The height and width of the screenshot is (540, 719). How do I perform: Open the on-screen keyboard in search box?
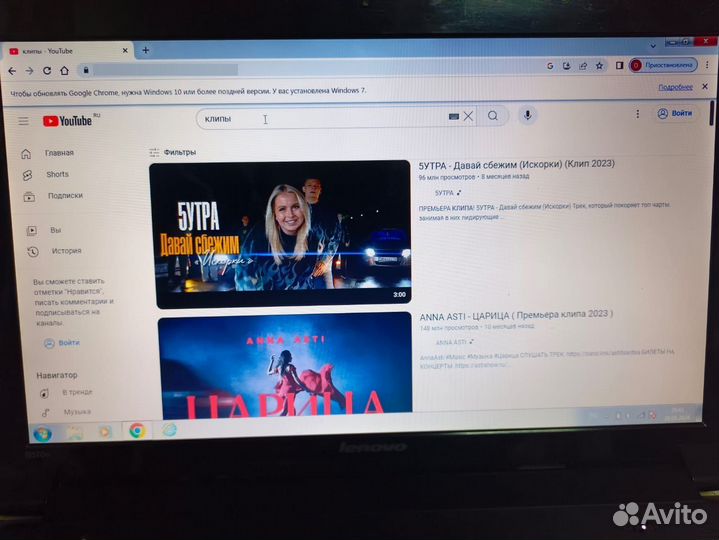453,116
